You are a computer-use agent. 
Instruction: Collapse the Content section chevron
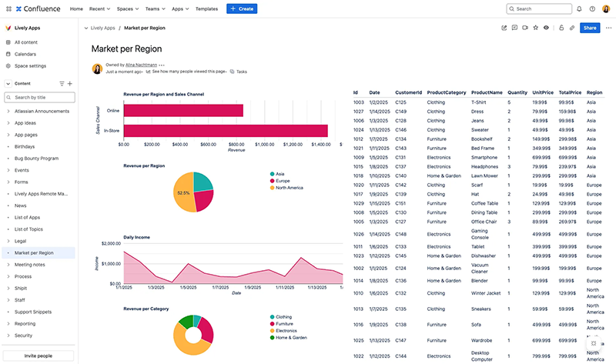(8, 84)
